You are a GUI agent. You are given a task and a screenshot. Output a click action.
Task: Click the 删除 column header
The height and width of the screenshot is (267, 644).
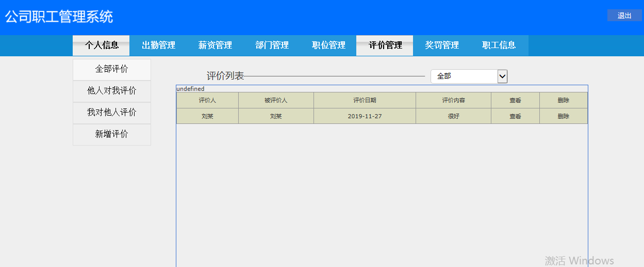click(563, 100)
